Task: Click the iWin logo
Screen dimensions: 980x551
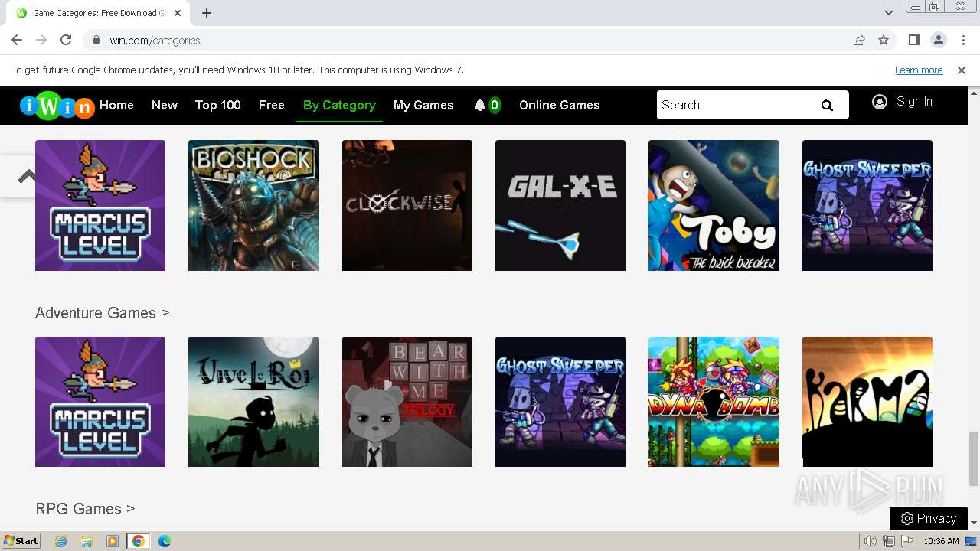Action: coord(57,106)
